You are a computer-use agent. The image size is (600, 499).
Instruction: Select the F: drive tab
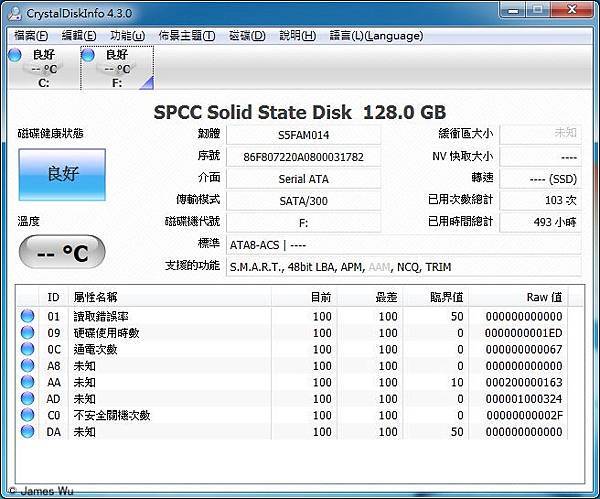tap(117, 68)
